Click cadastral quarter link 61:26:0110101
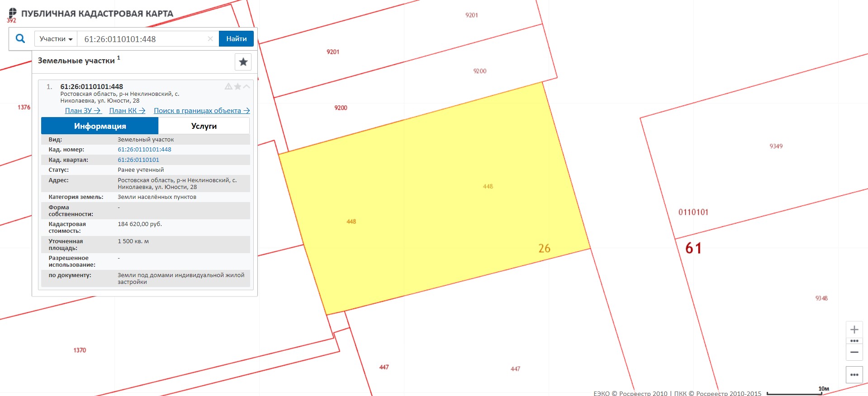This screenshot has width=868, height=396. pos(138,160)
